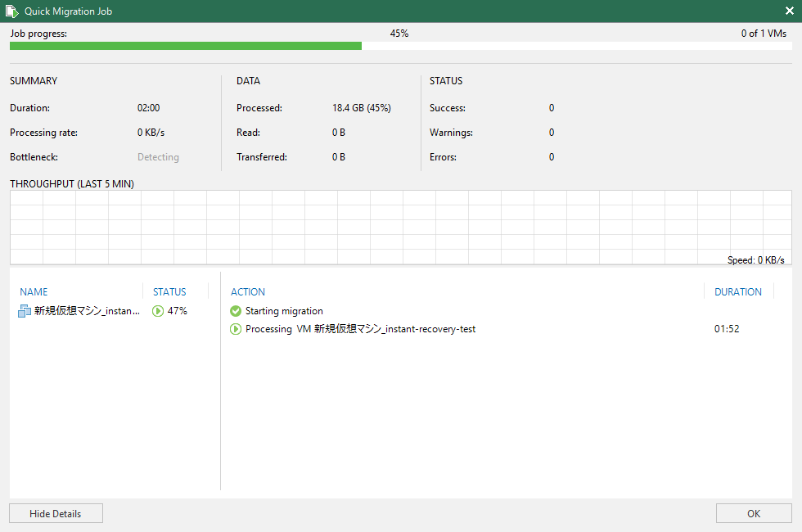Click the 02:00 duration value

tap(148, 108)
